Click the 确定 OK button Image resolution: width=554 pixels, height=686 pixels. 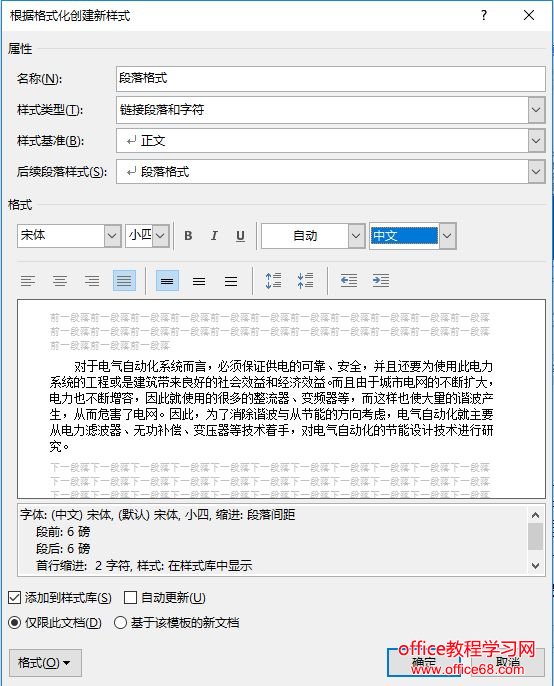[x=424, y=662]
